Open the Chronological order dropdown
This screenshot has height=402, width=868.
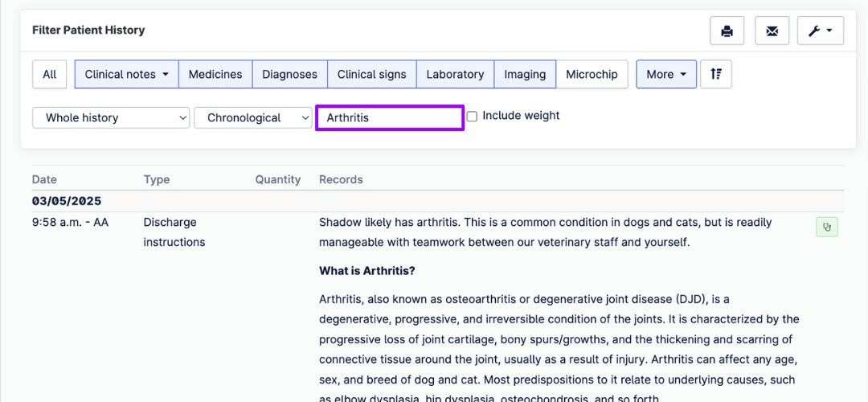tap(253, 118)
